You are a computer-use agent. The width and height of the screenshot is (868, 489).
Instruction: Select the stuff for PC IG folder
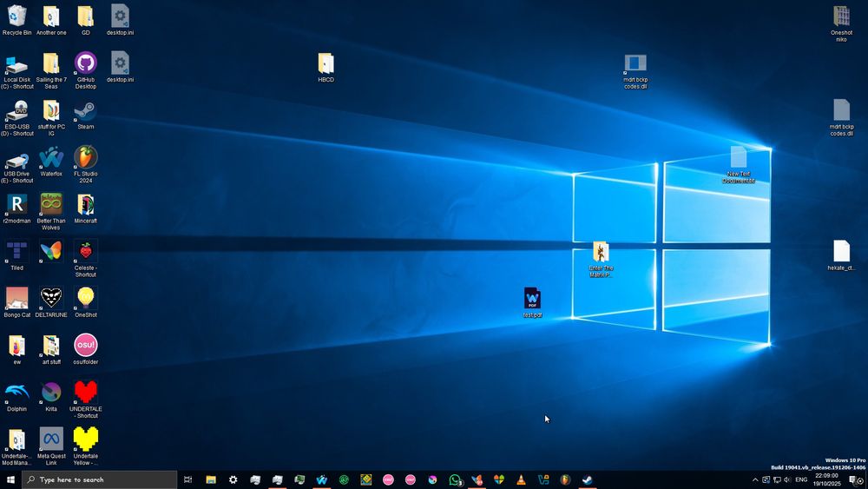(51, 117)
